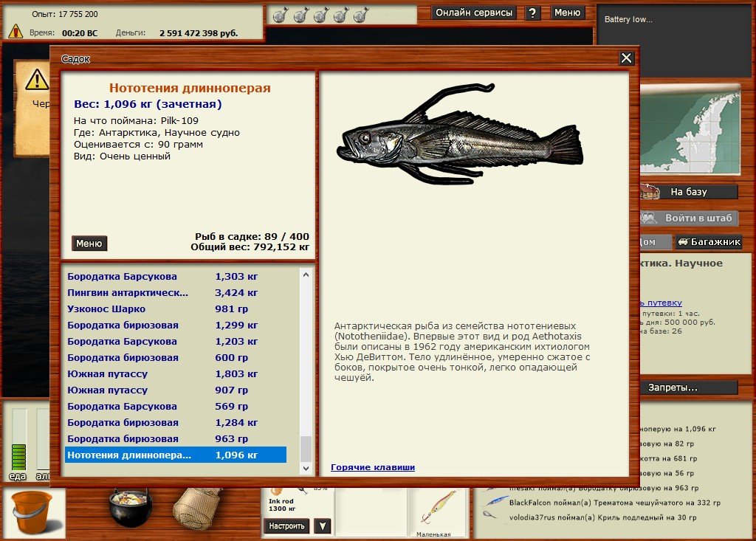Screen dimensions: 756x541
Task: Click the warning triangle near the time display
Action: tap(16, 32)
